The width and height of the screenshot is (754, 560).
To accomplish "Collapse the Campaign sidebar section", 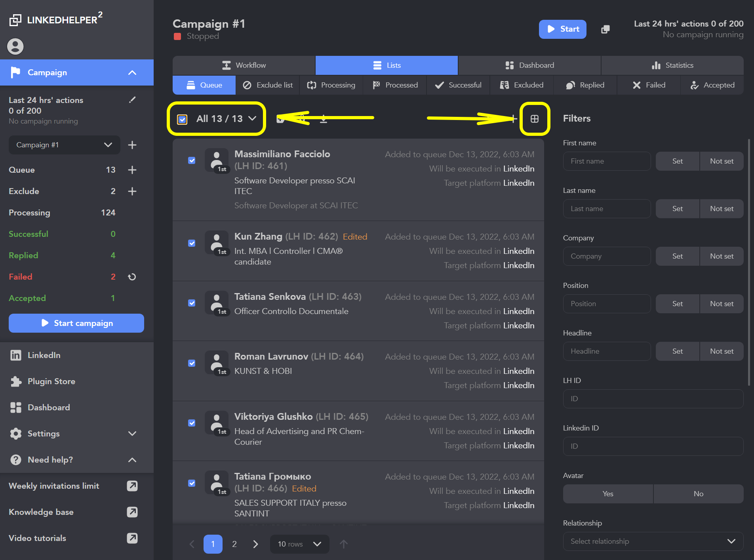I will coord(132,72).
